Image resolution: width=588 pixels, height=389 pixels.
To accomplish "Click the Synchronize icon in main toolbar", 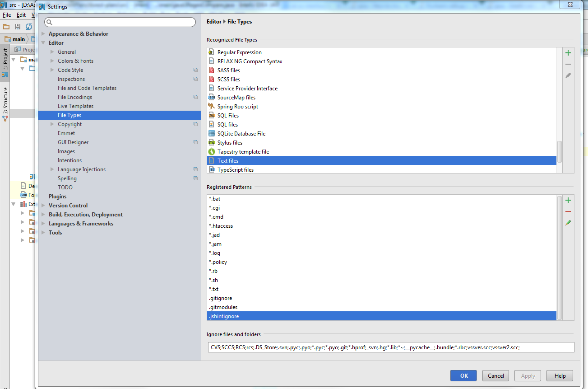I will (x=29, y=27).
